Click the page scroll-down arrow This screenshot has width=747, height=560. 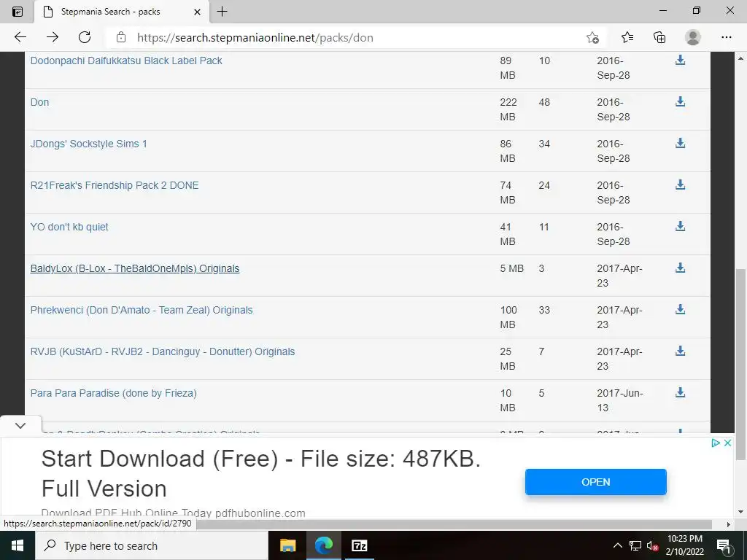coord(741,513)
